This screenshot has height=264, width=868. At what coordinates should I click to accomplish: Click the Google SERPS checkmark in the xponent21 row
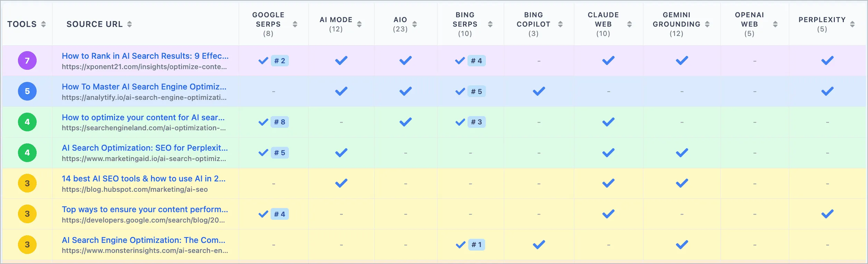(263, 60)
